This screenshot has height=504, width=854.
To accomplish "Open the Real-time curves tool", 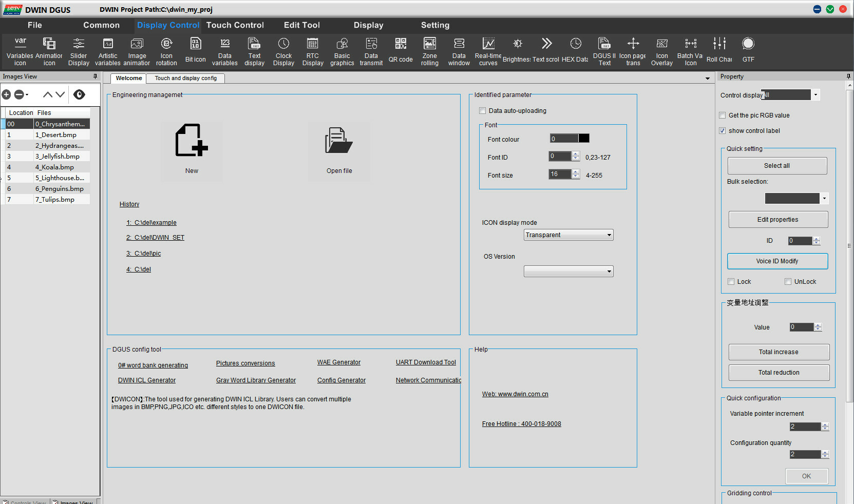I will pyautogui.click(x=488, y=50).
